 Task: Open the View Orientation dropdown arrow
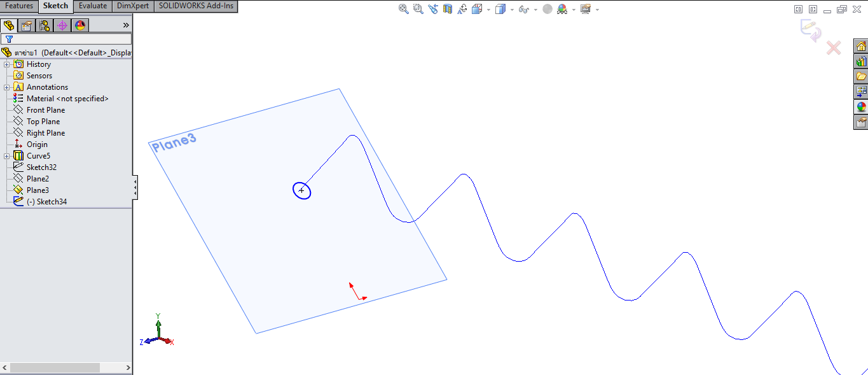(488, 10)
